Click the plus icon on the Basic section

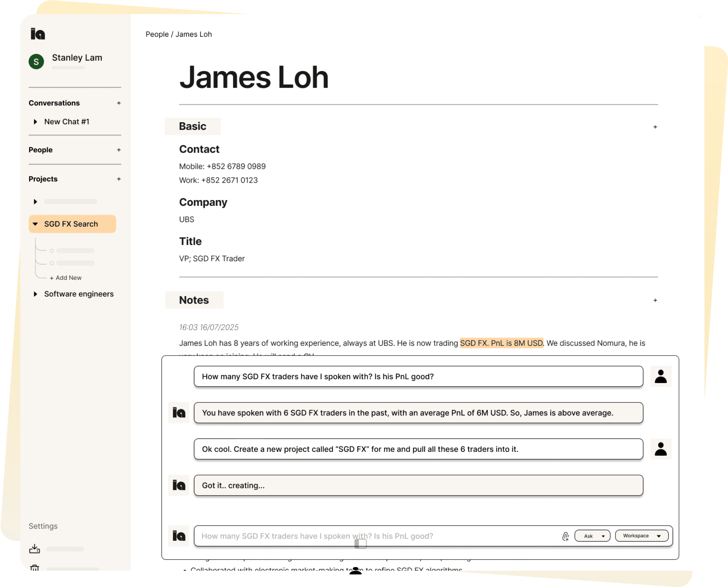(x=655, y=127)
